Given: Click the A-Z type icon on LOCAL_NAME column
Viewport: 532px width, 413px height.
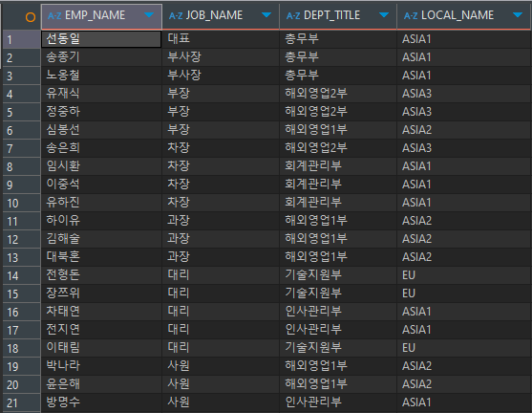Looking at the screenshot, I should pos(411,15).
